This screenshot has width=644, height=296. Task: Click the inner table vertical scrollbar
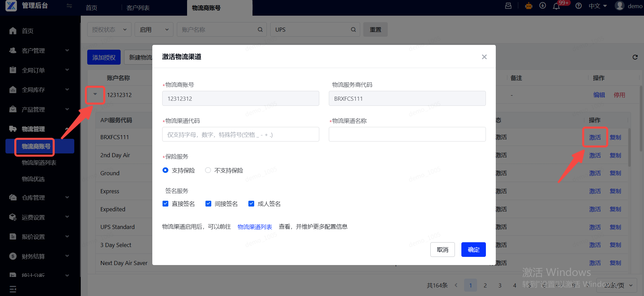point(629,148)
